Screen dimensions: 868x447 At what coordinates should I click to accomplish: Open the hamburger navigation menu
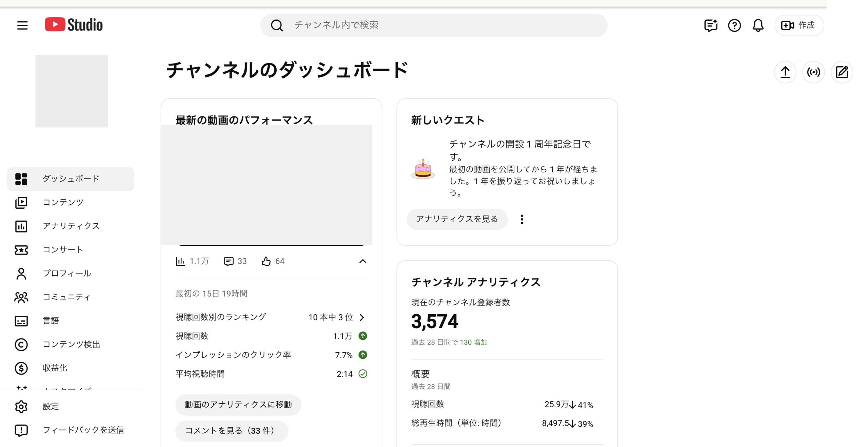coord(22,25)
